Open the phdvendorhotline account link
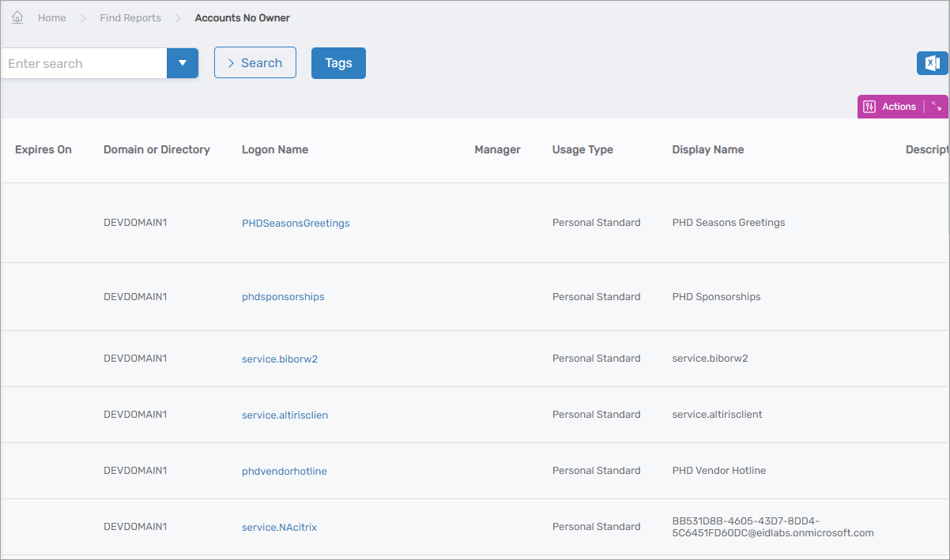Viewport: 950px width, 560px height. [x=285, y=472]
